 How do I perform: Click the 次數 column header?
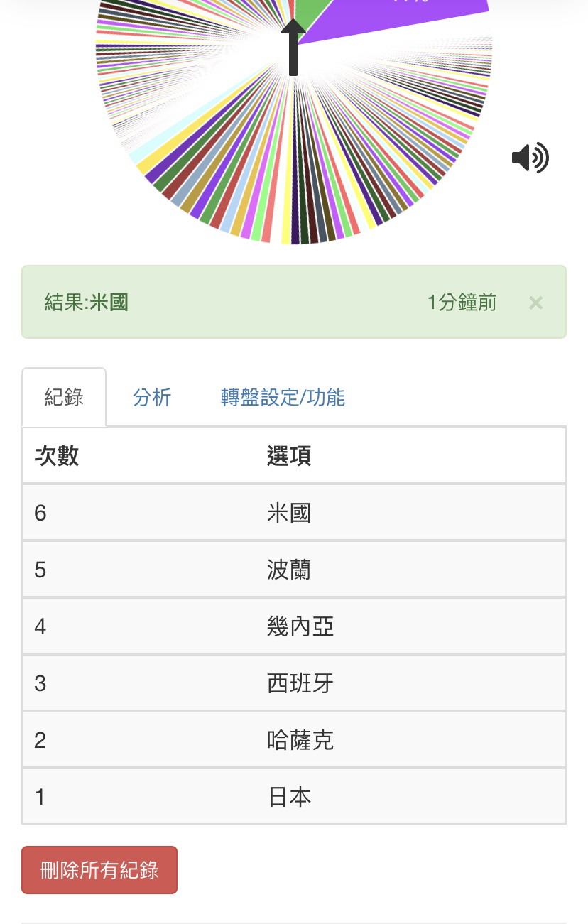pos(57,456)
